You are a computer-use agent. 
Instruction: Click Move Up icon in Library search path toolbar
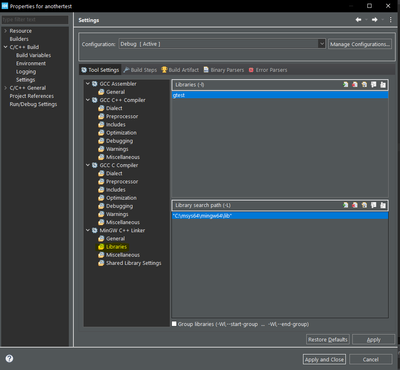(374, 205)
